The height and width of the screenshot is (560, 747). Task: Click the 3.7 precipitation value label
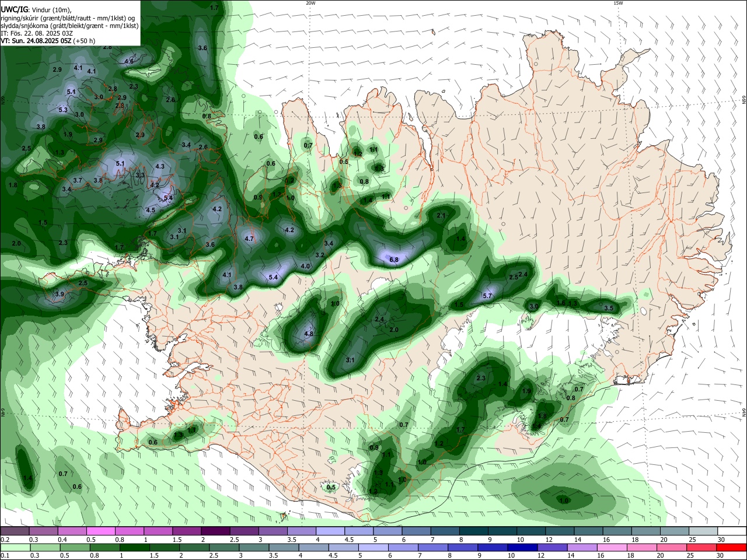click(78, 181)
